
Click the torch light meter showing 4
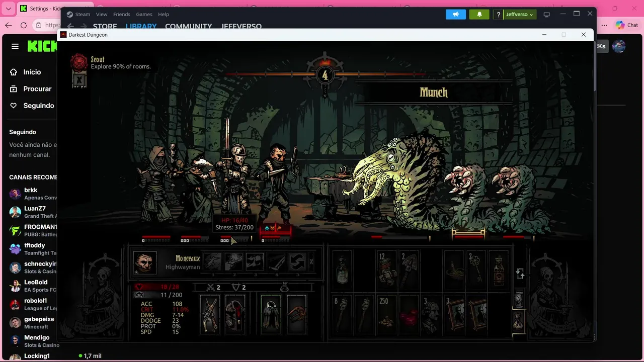click(325, 75)
